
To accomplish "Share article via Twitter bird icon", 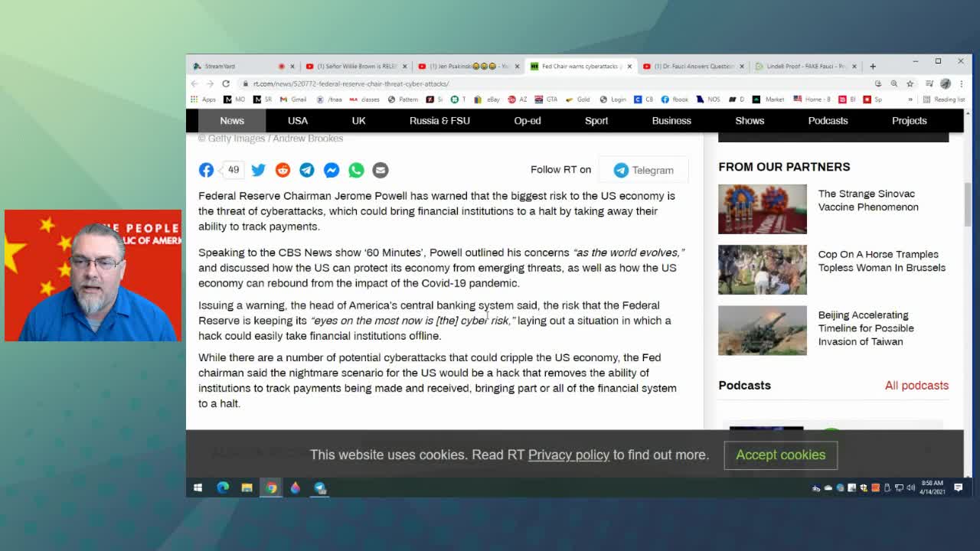I will 258,170.
